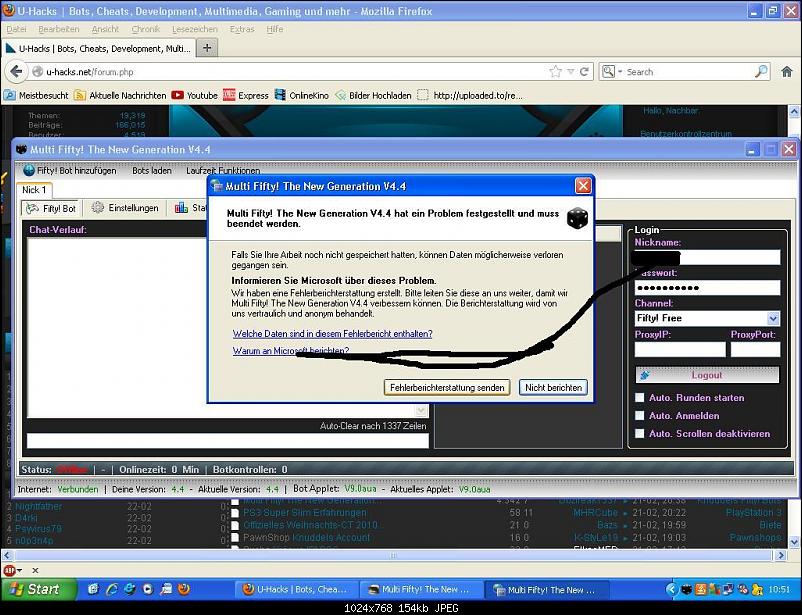Switch to the Einstellungen tab
This screenshot has width=802, height=615.
125,208
